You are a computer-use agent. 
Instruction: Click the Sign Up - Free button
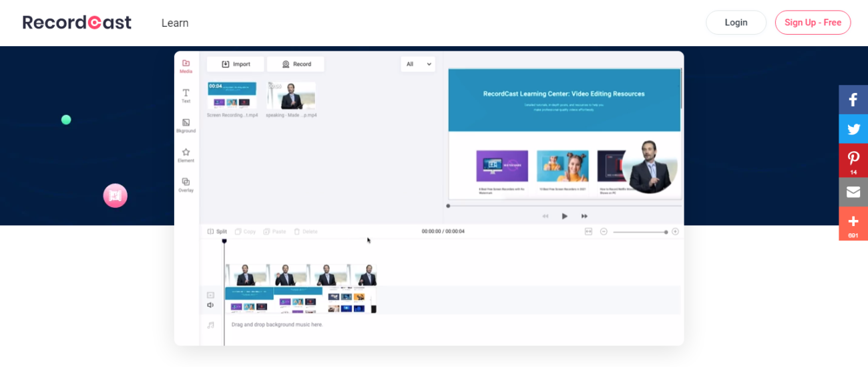pyautogui.click(x=813, y=23)
